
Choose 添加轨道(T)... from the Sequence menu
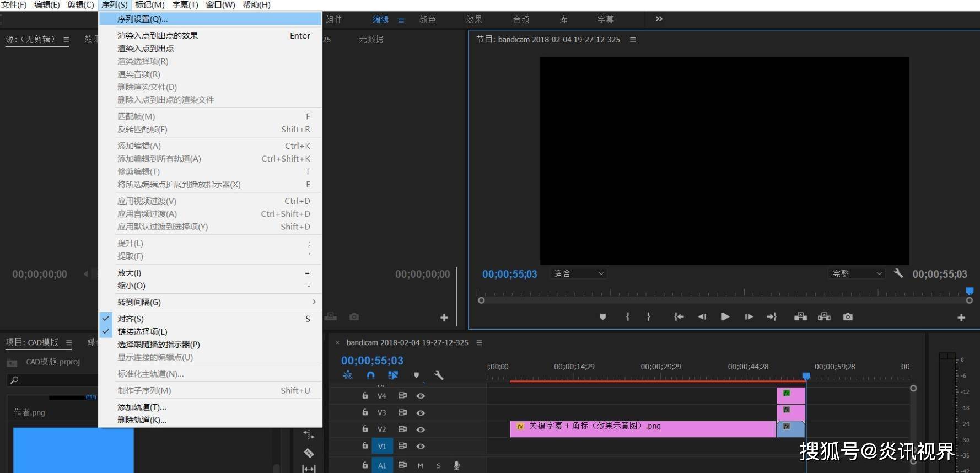coord(211,407)
